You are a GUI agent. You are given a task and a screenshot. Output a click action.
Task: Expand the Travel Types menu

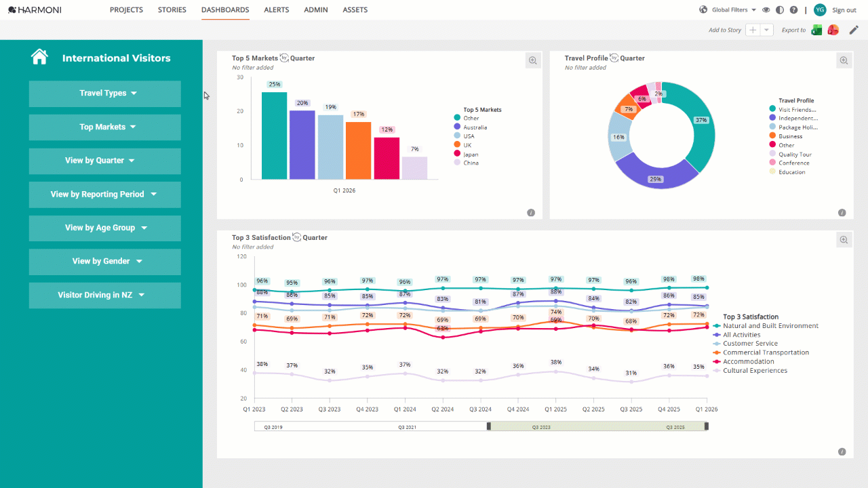(x=104, y=94)
